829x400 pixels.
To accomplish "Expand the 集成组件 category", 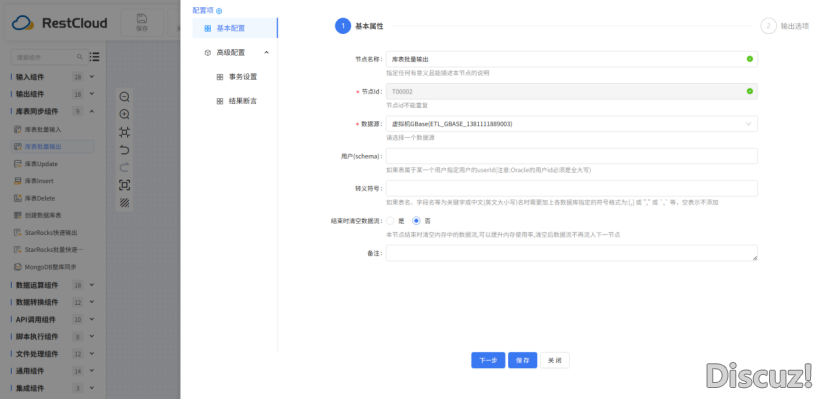I will click(x=91, y=388).
